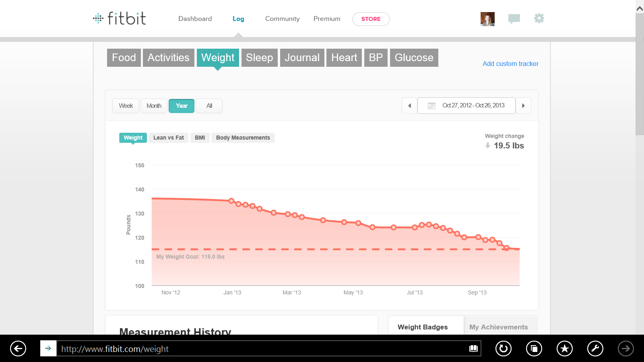Open the Weight Badges tab
The image size is (644, 362).
click(x=423, y=327)
